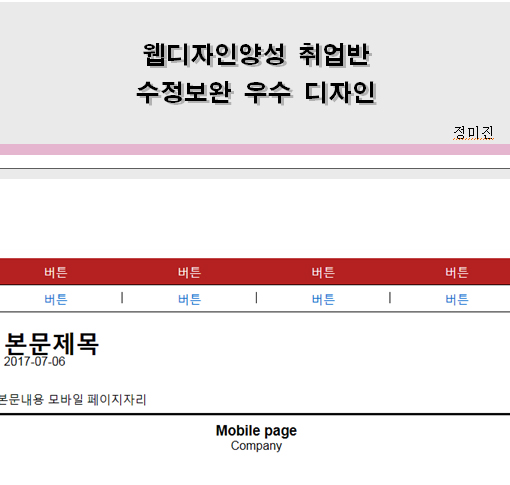Choose the fourth 버튼 in the red navigation bar

tap(457, 272)
